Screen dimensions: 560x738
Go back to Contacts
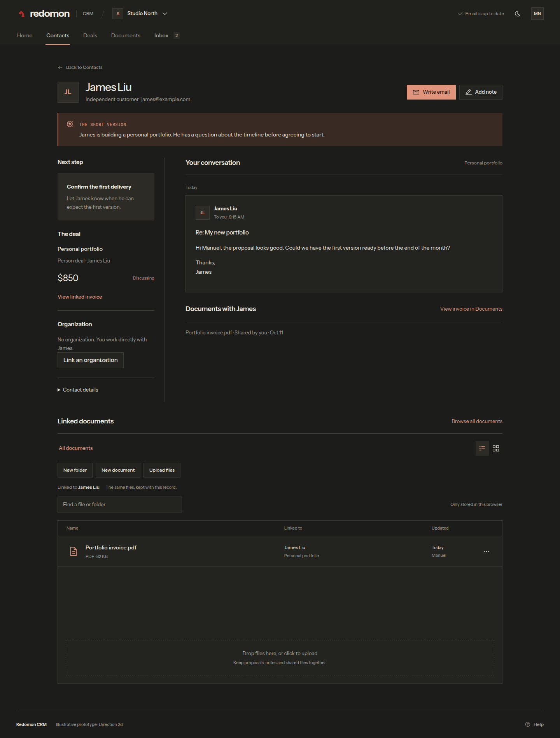80,67
